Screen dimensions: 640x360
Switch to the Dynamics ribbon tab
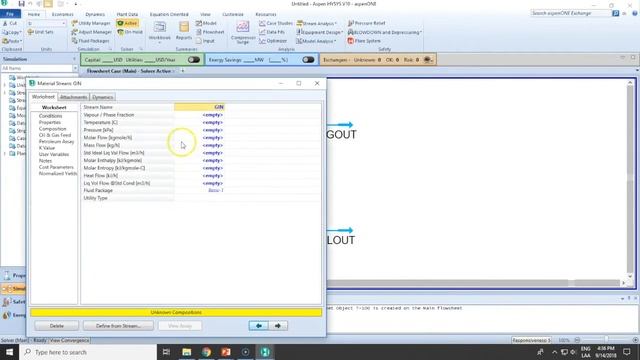pyautogui.click(x=95, y=14)
